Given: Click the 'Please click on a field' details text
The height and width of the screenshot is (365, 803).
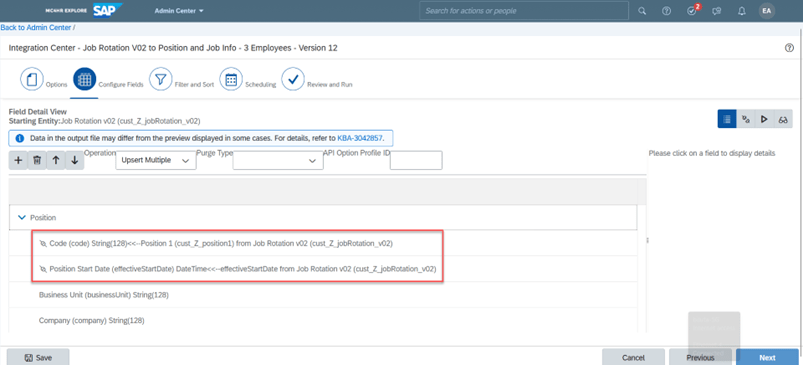Looking at the screenshot, I should [711, 153].
